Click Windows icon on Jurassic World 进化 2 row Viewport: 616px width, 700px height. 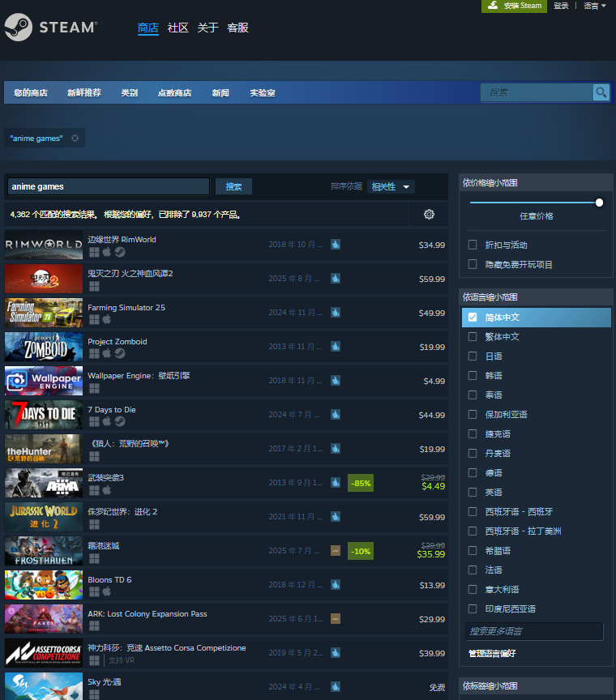94,524
